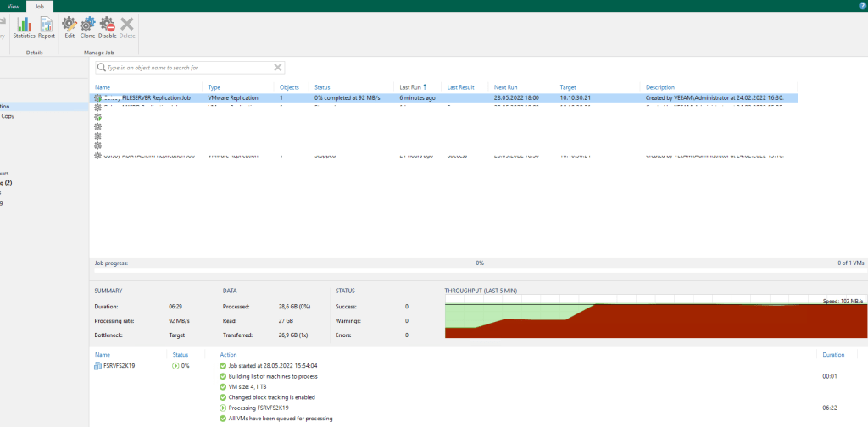
Task: Switch to the View tab
Action: (x=14, y=6)
